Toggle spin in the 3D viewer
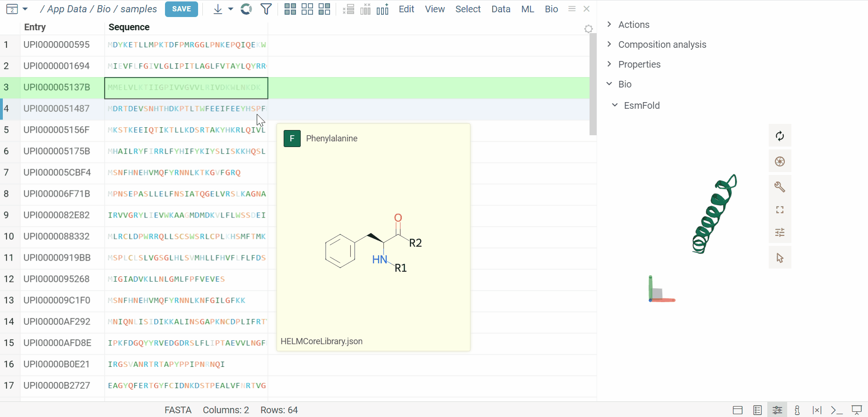The height and width of the screenshot is (417, 868). pos(780,136)
